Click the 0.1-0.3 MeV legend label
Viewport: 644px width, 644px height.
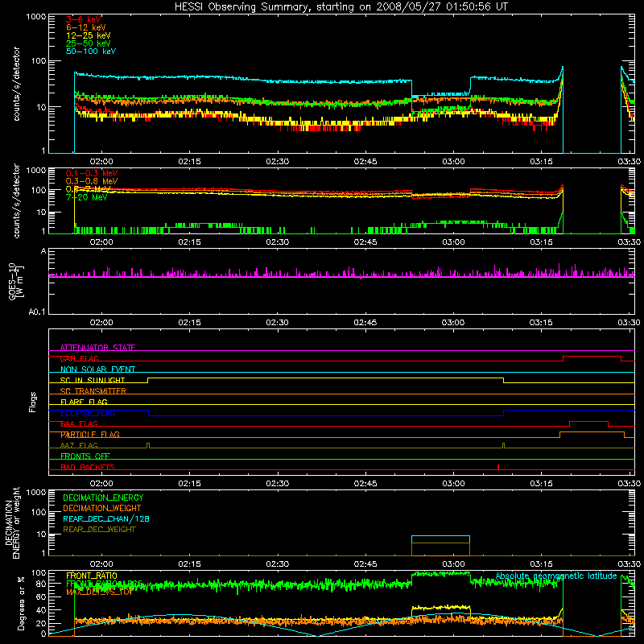[x=92, y=173]
